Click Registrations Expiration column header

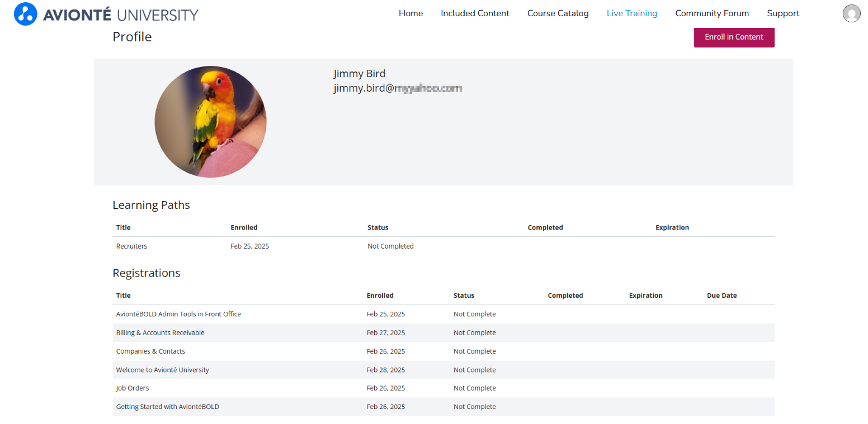(x=645, y=296)
